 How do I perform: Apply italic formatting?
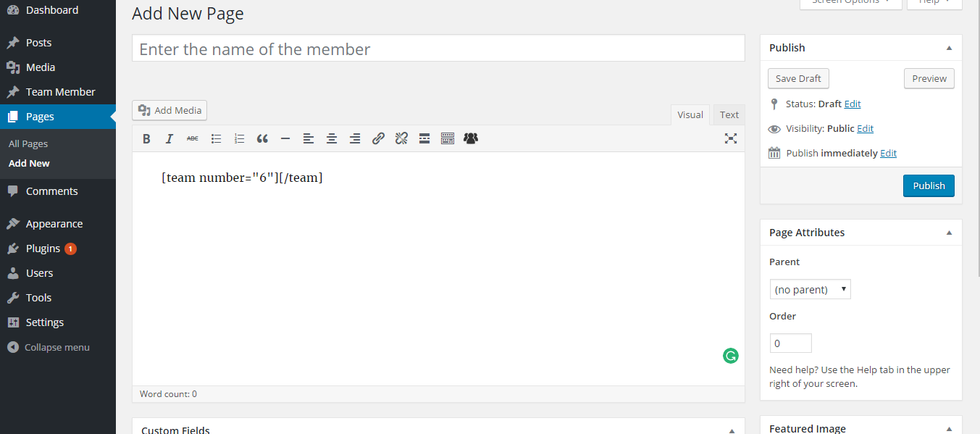pos(169,138)
